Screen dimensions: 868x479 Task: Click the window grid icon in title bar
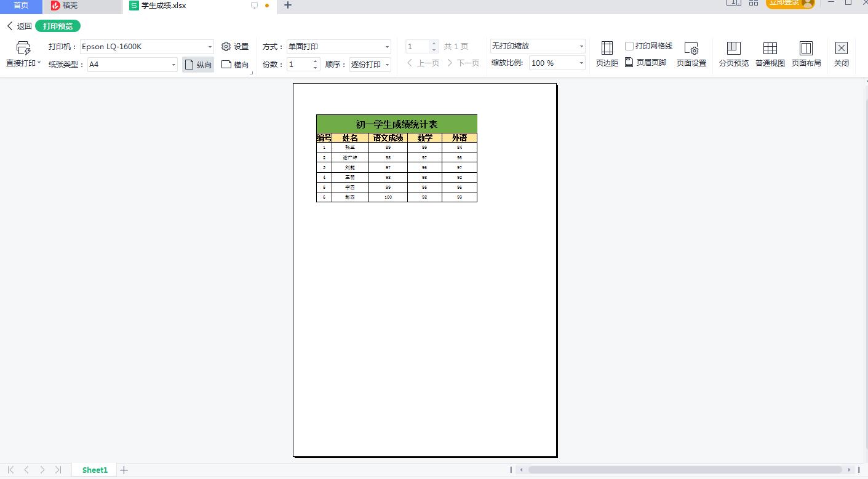coord(753,2)
